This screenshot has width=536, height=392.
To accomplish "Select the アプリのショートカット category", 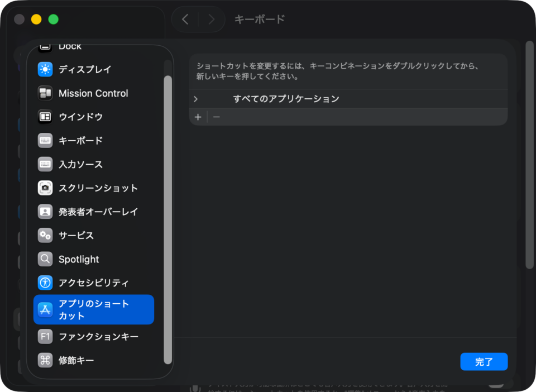I will pos(94,310).
